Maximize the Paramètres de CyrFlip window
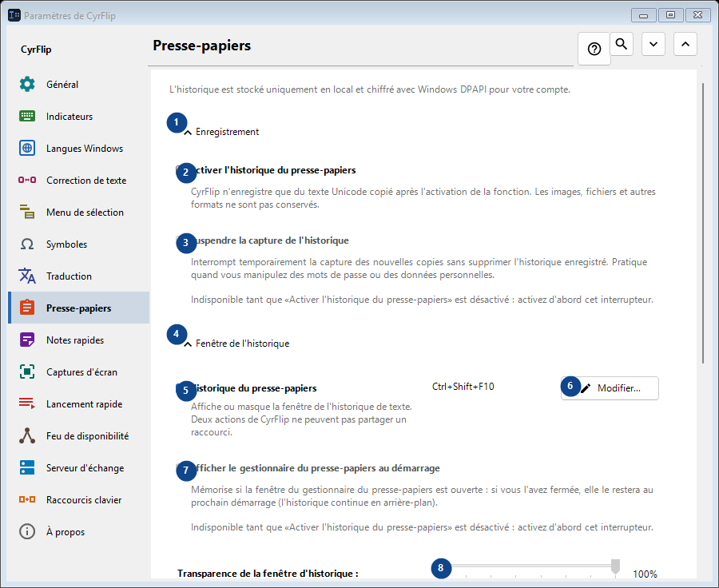The image size is (719, 588). [670, 15]
